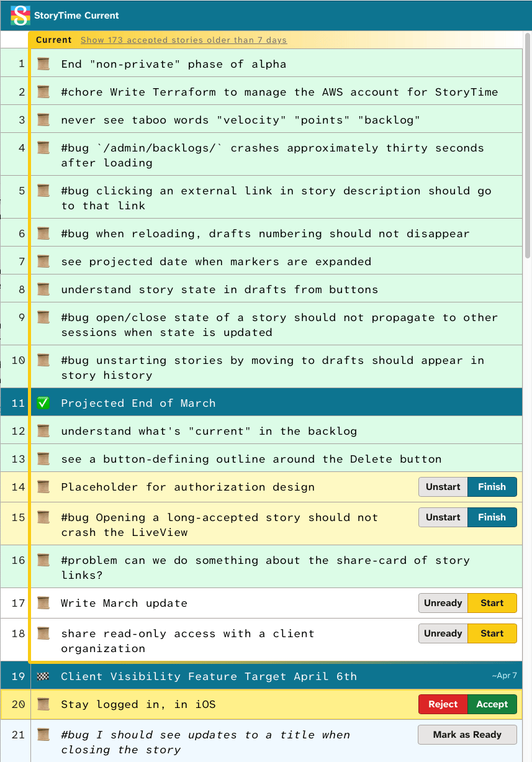Image resolution: width=532 pixels, height=762 pixels.
Task: Start the Write March update story
Action: (x=492, y=603)
